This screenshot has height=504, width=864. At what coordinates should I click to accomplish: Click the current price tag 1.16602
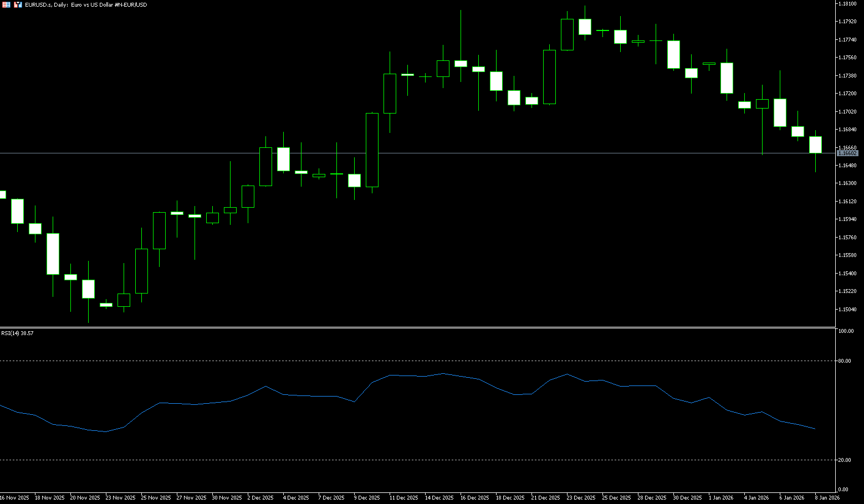847,153
